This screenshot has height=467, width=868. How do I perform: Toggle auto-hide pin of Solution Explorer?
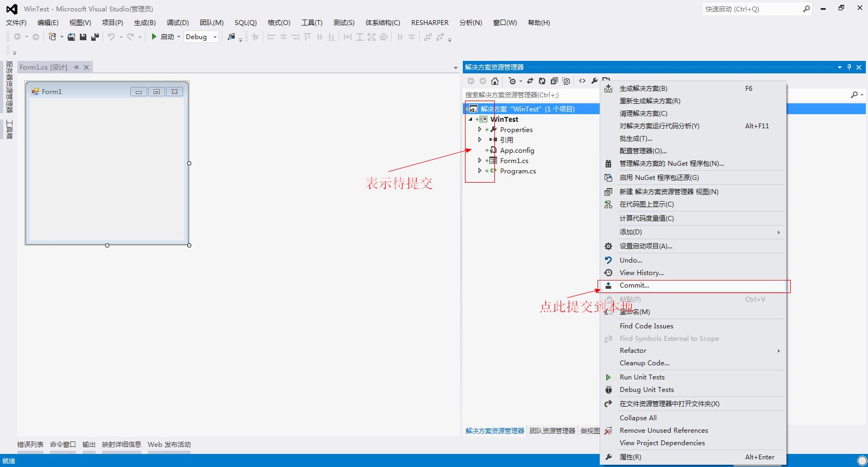coord(849,67)
